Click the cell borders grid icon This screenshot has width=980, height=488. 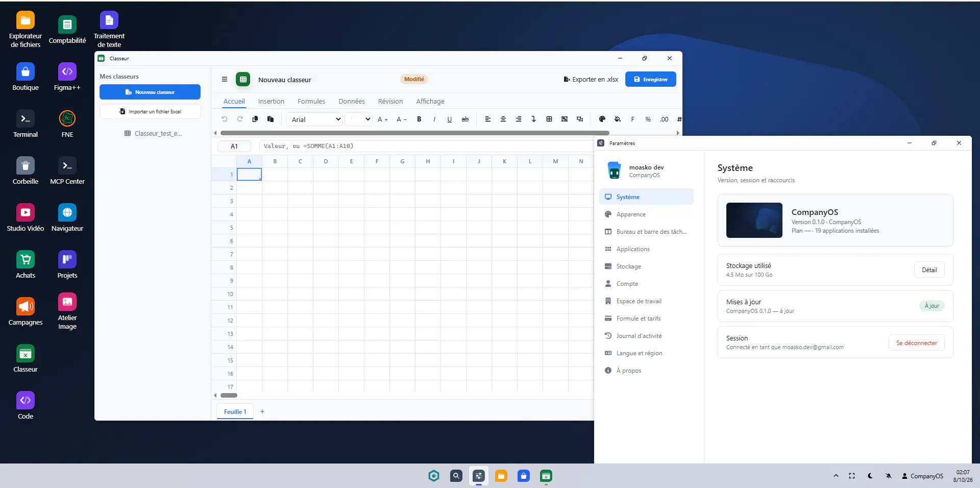point(549,119)
